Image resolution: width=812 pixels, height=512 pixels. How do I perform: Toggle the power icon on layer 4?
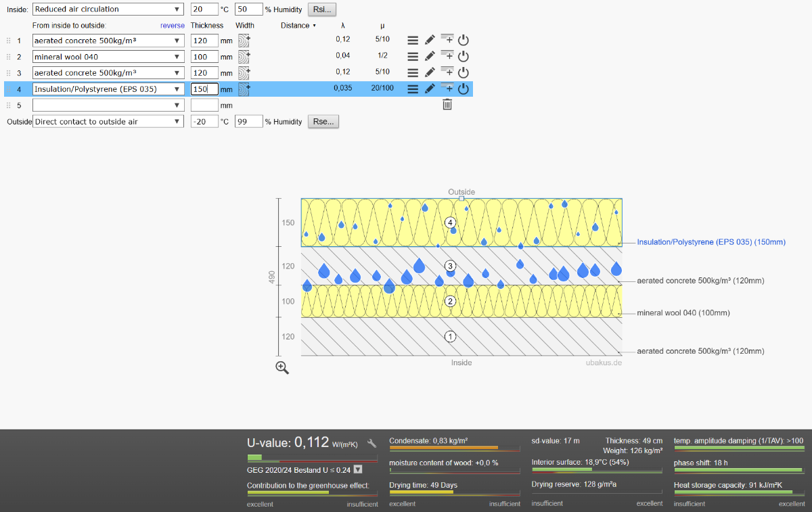(x=464, y=89)
